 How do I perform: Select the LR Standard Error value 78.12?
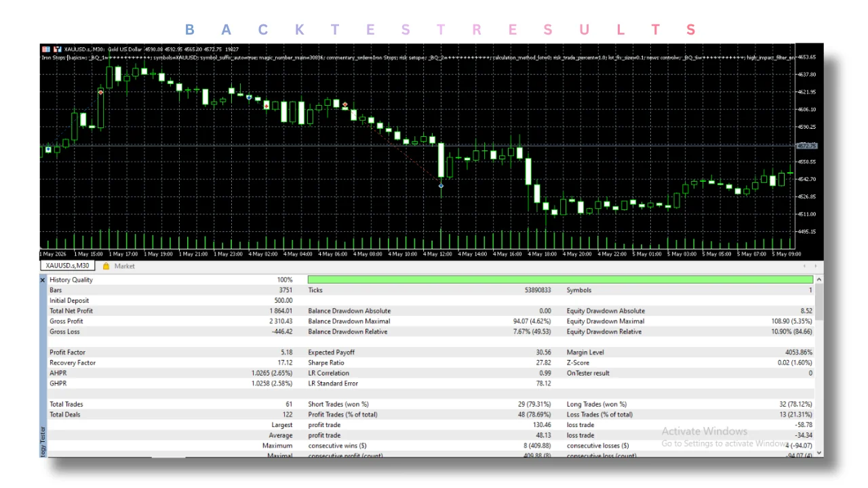pyautogui.click(x=544, y=383)
